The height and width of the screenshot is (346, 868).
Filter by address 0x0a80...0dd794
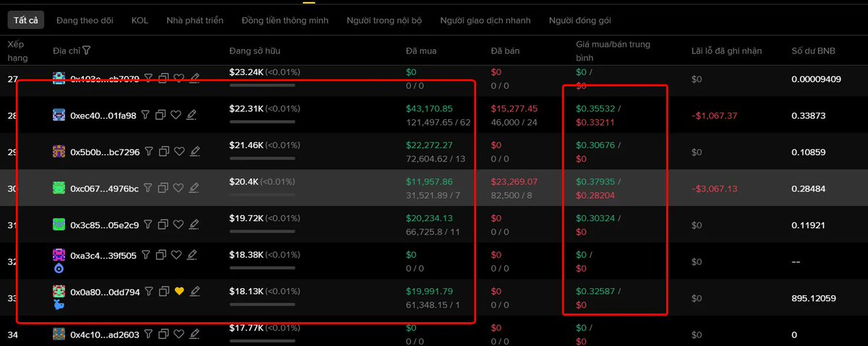coord(149,291)
